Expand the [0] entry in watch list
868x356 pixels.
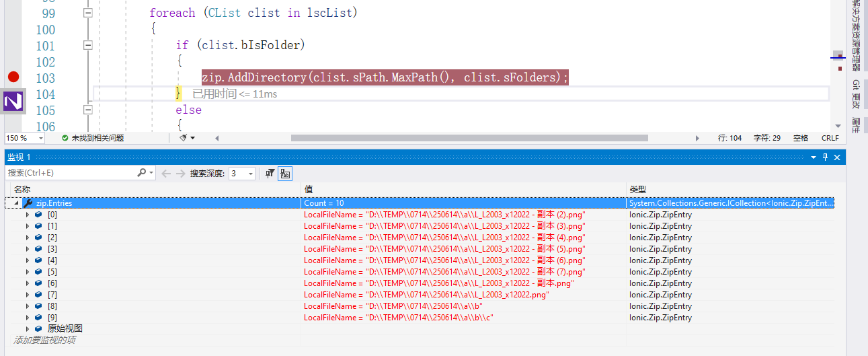(28, 215)
